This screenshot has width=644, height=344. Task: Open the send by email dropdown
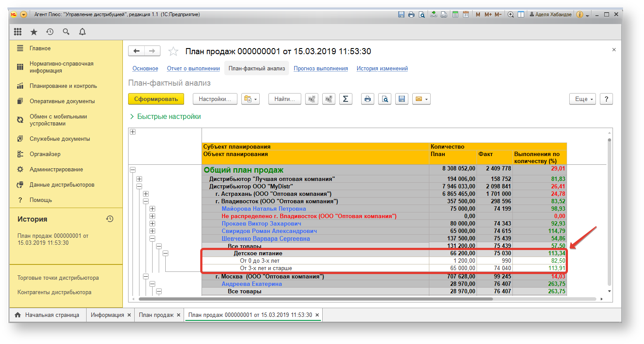421,99
